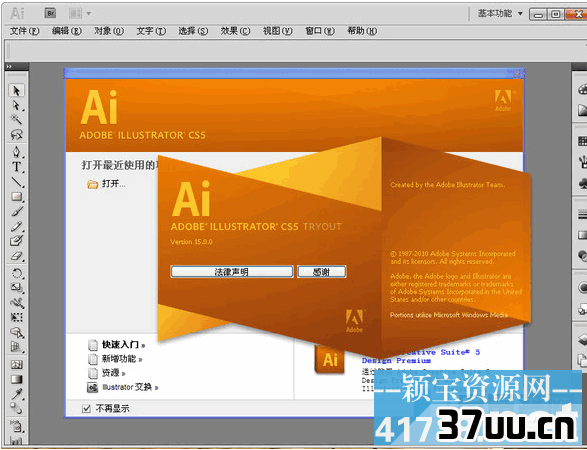The height and width of the screenshot is (450, 587).
Task: Select the Shape Builder tool
Action: [x=16, y=332]
